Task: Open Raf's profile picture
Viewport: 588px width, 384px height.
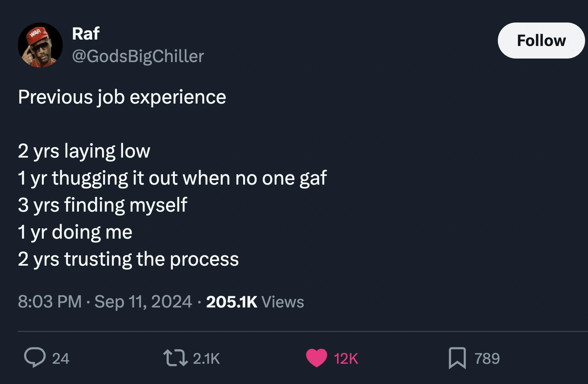Action: [x=39, y=44]
